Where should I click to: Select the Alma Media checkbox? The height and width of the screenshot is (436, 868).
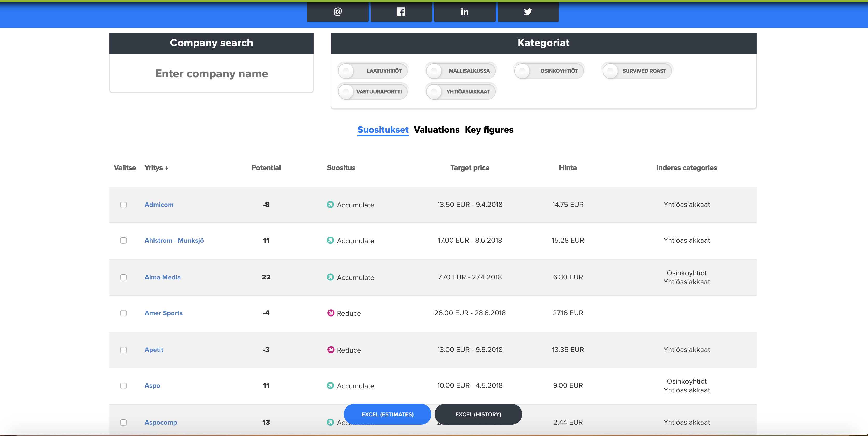pos(123,277)
